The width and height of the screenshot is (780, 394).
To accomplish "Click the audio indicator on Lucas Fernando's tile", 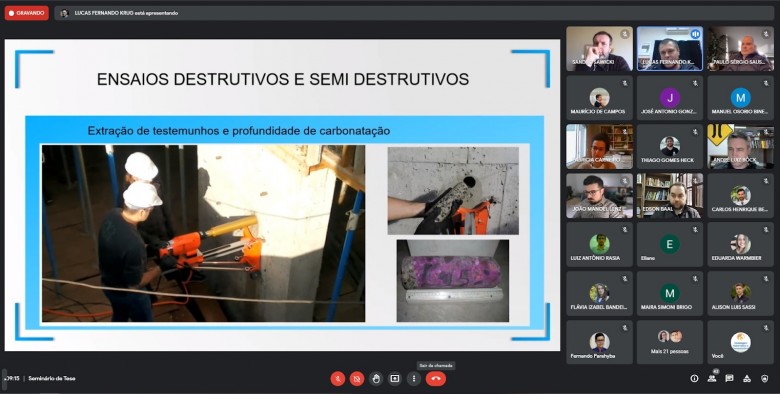I will pos(695,34).
